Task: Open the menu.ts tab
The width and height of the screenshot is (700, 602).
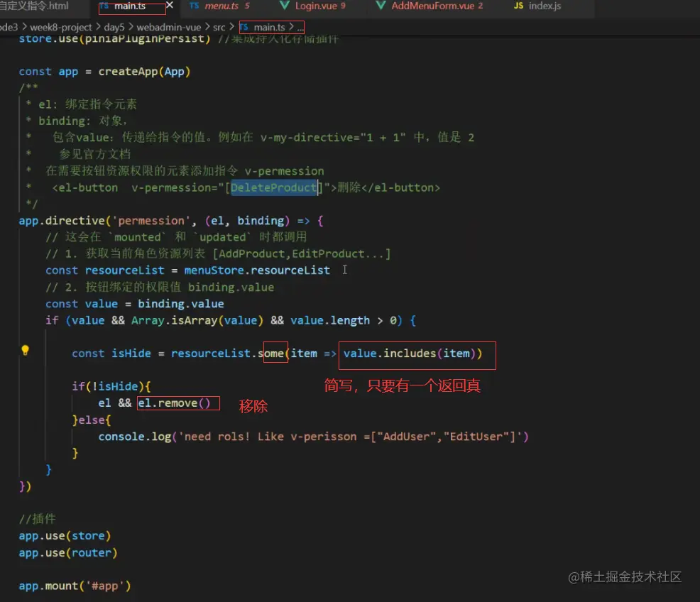Action: tap(222, 6)
